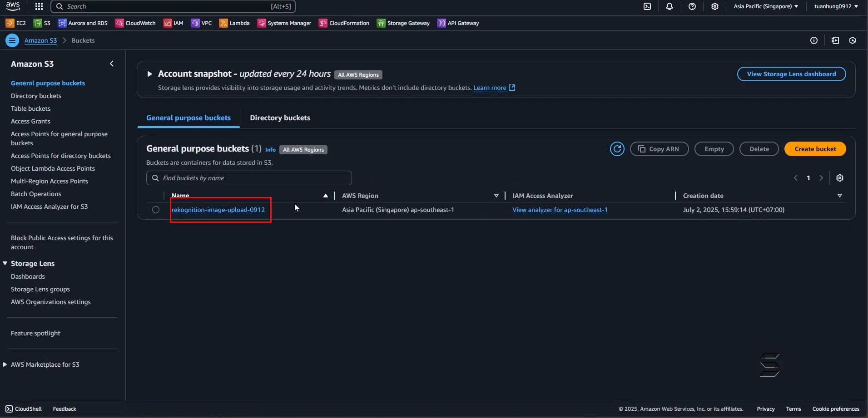Click Feedback in footer
868x418 pixels.
tap(64, 409)
